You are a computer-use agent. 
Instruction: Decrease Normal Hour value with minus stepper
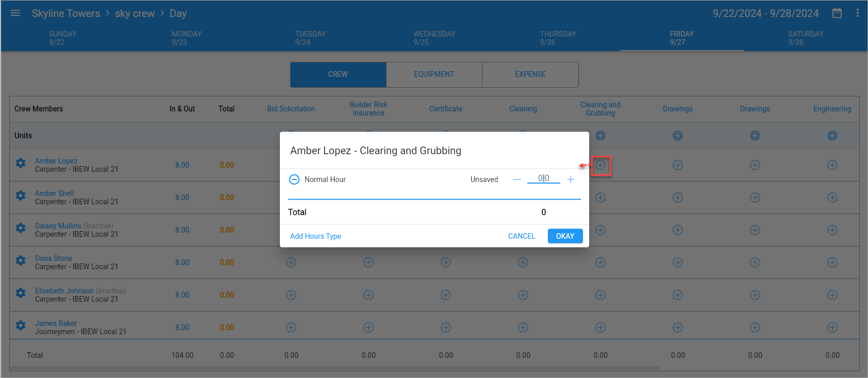coord(517,179)
